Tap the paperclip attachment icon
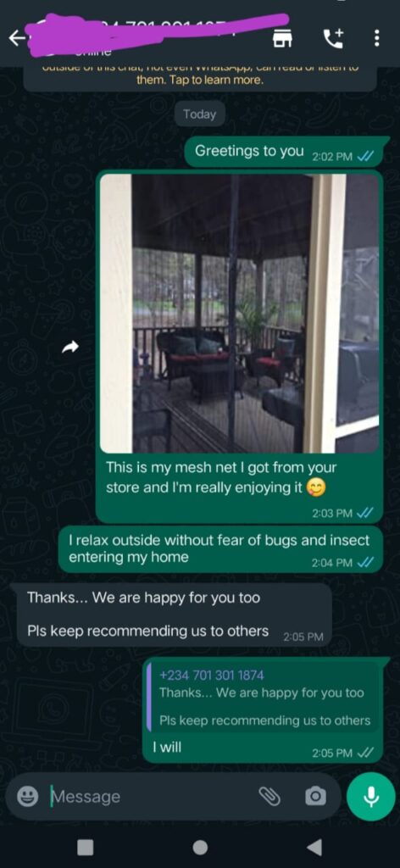Viewport: 400px width, 868px height. 269,796
